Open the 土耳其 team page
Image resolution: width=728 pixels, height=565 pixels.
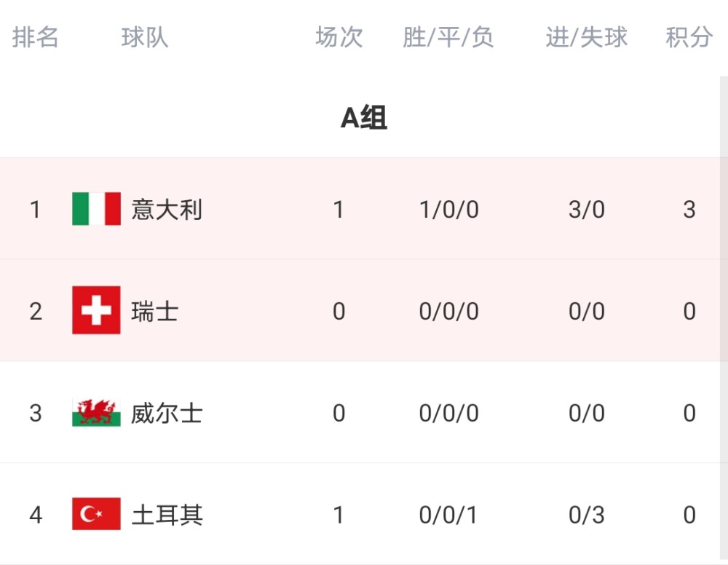(167, 515)
